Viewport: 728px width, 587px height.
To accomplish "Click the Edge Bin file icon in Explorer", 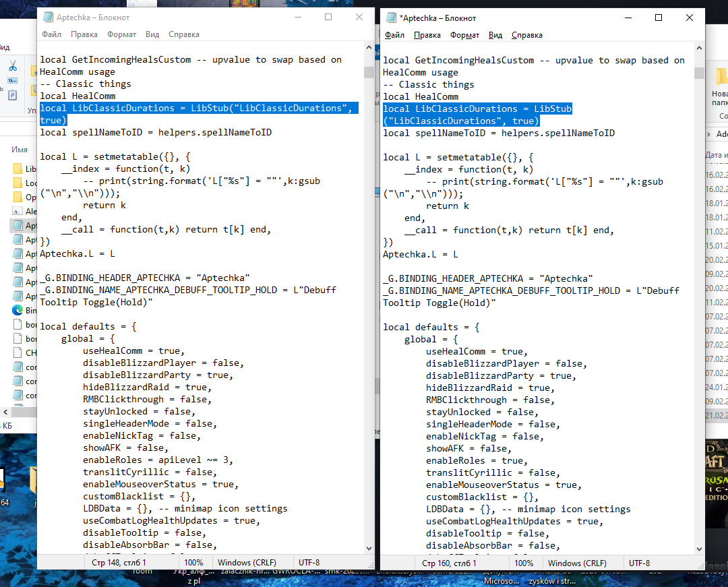I will tap(18, 310).
